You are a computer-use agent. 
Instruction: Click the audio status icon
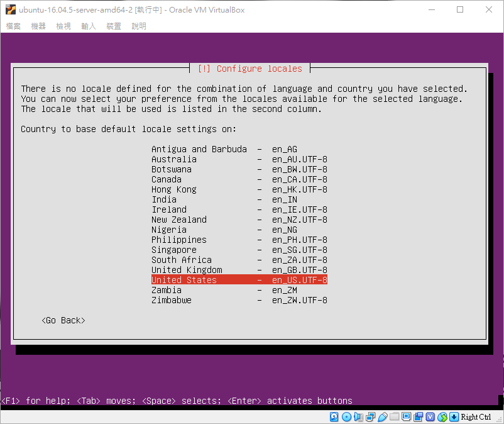(358, 417)
